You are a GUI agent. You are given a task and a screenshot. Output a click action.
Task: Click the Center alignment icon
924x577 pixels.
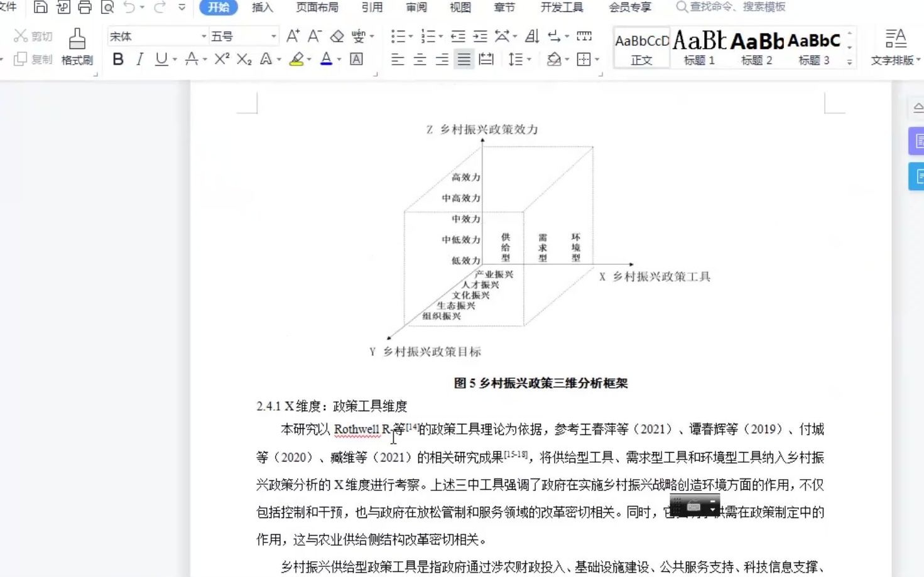click(420, 59)
